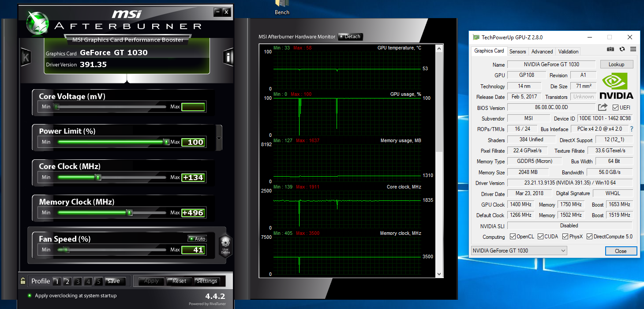This screenshot has width=644, height=309.
Task: Switch to the Validation tab in GPU-Z
Action: [x=568, y=52]
